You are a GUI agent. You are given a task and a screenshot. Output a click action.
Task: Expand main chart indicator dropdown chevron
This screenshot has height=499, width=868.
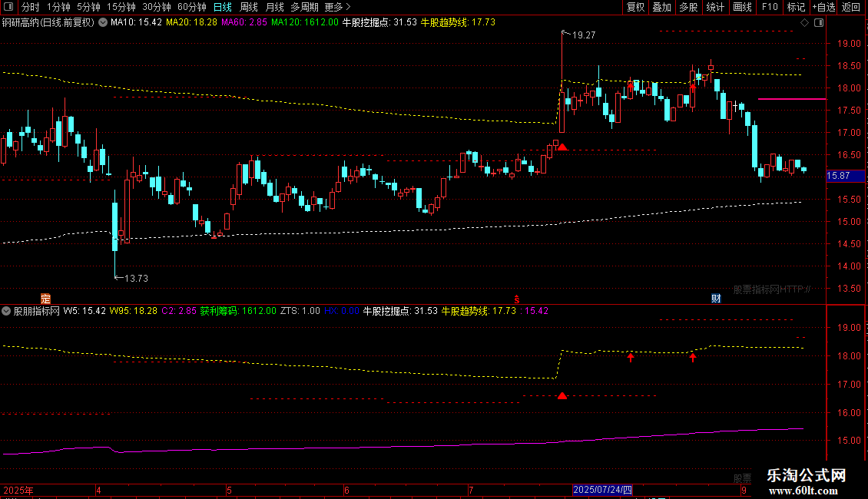[103, 23]
